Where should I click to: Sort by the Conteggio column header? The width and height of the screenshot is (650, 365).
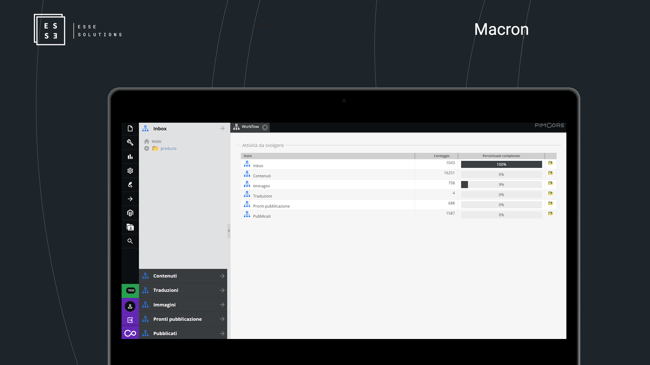tap(437, 156)
